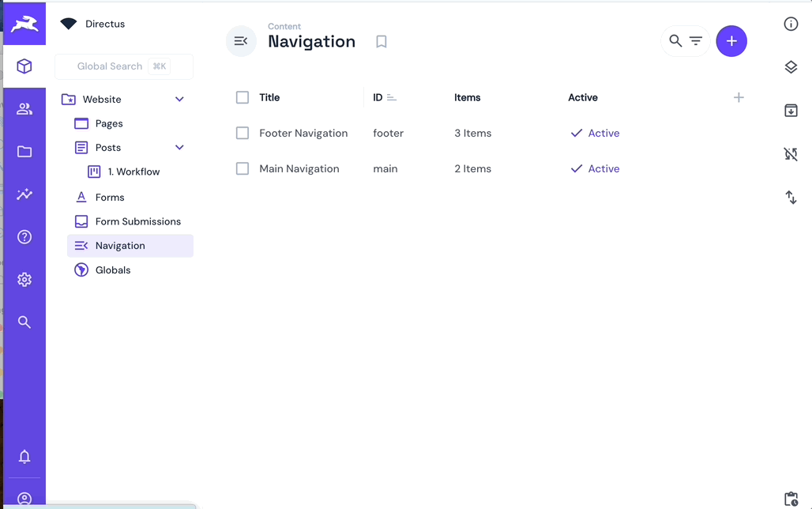Collapse the Posts collection chevron
This screenshot has width=812, height=509.
point(179,147)
